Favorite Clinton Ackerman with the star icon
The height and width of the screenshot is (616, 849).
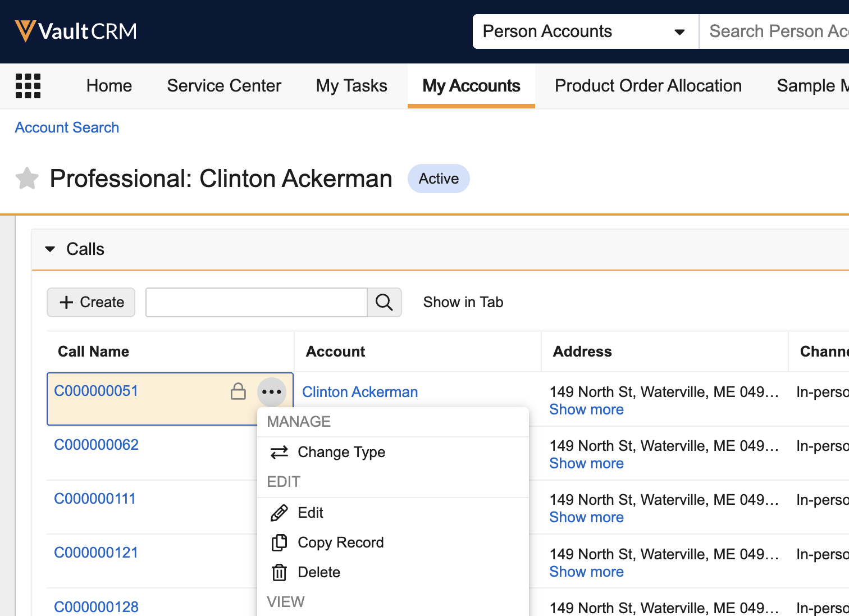[27, 179]
